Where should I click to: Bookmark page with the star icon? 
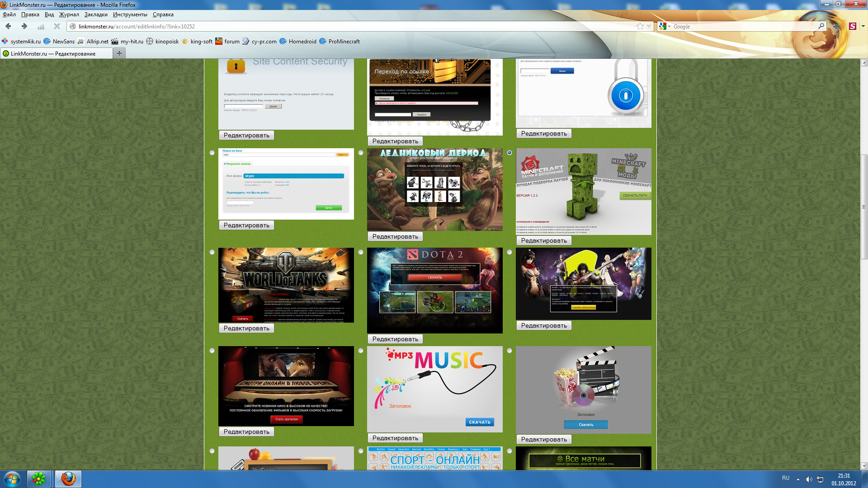pos(640,26)
